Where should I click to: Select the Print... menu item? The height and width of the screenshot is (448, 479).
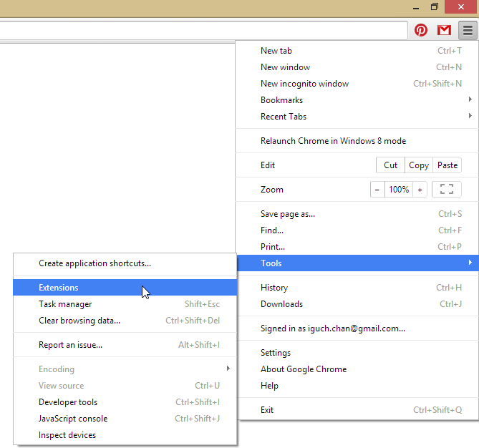coord(357,247)
